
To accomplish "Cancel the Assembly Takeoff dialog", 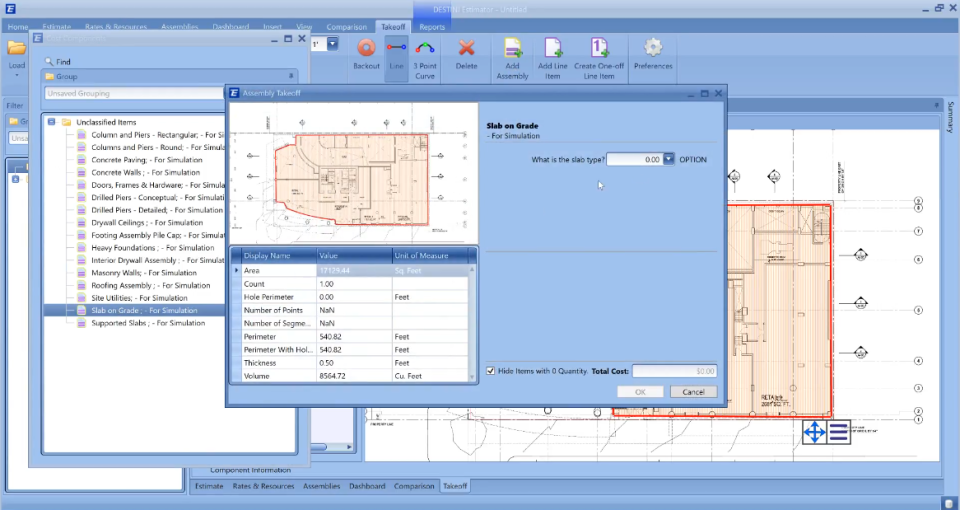I will coord(693,392).
